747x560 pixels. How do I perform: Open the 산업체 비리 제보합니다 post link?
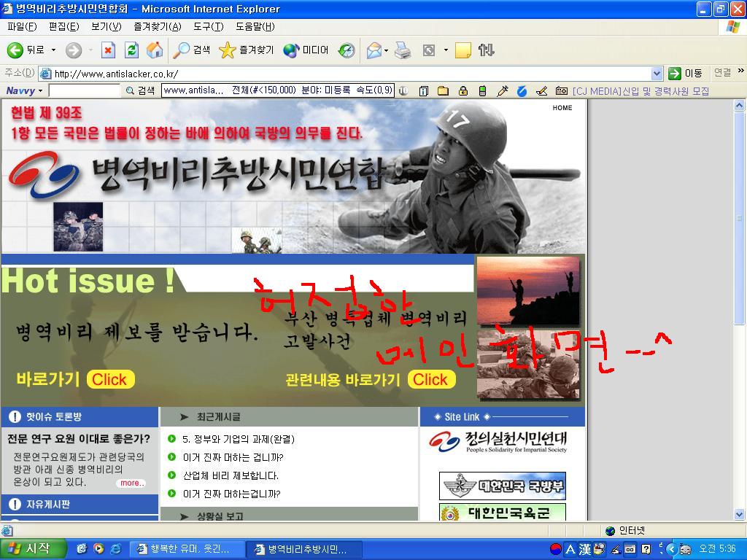(231, 475)
